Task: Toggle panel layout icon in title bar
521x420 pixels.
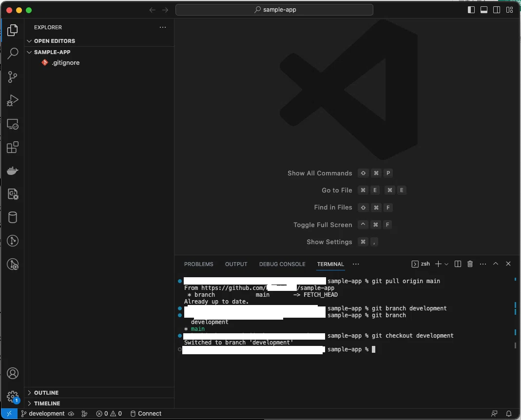Action: point(484,10)
